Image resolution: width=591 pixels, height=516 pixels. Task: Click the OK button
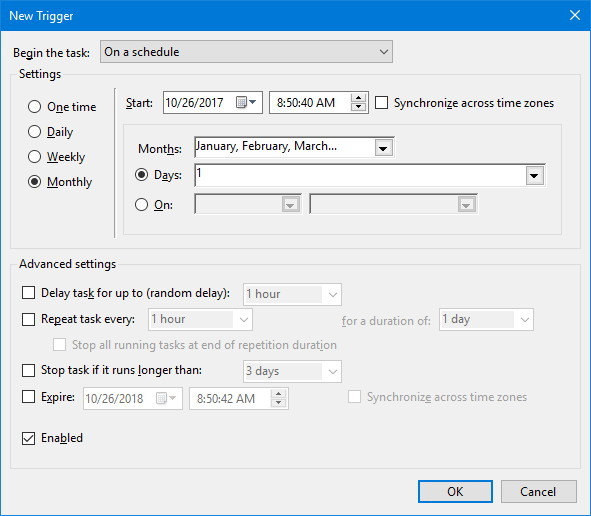click(x=455, y=492)
